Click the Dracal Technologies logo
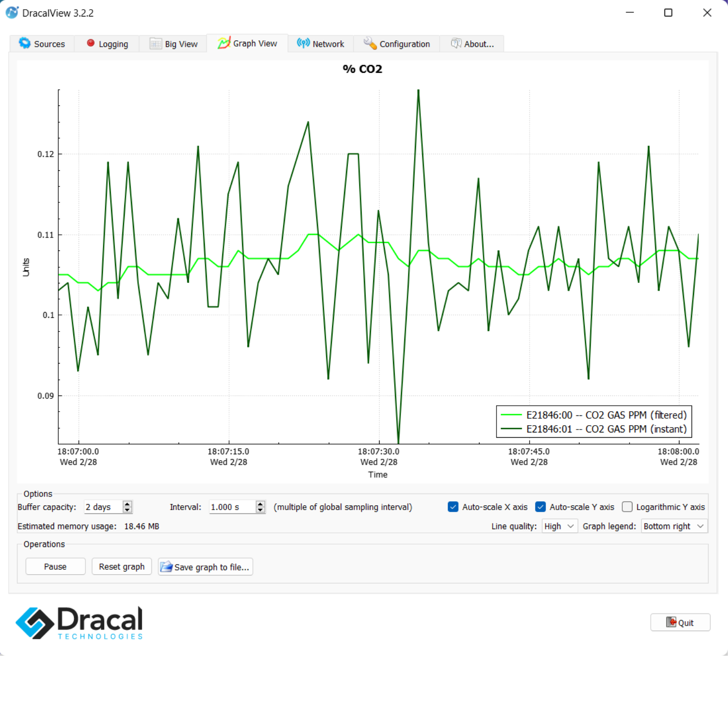This screenshot has width=728, height=728. click(x=80, y=623)
